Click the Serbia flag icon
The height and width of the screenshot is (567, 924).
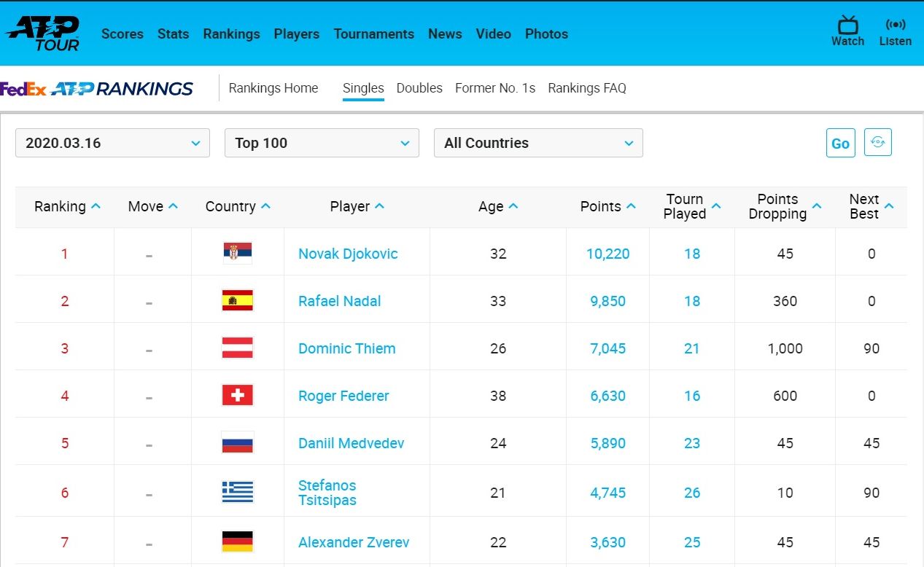click(x=237, y=254)
